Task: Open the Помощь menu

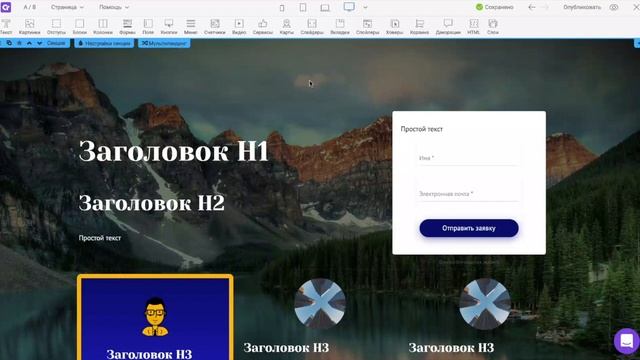Action: (114, 7)
